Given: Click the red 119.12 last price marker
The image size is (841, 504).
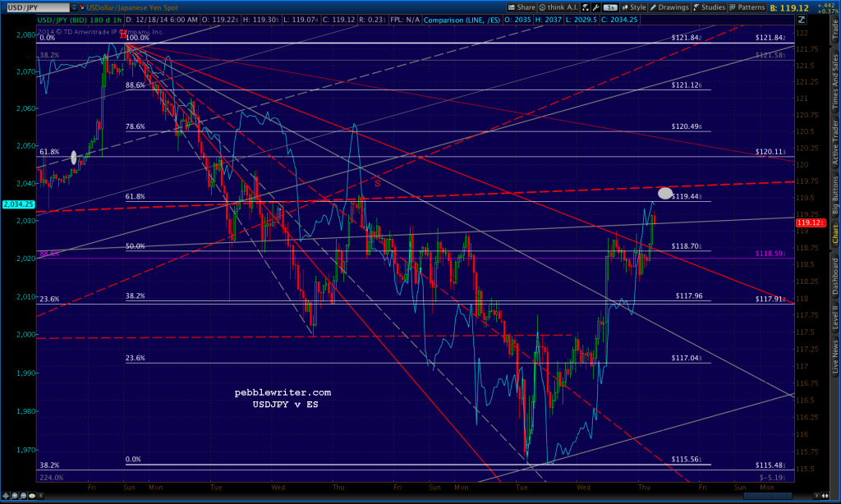Looking at the screenshot, I should pyautogui.click(x=811, y=222).
